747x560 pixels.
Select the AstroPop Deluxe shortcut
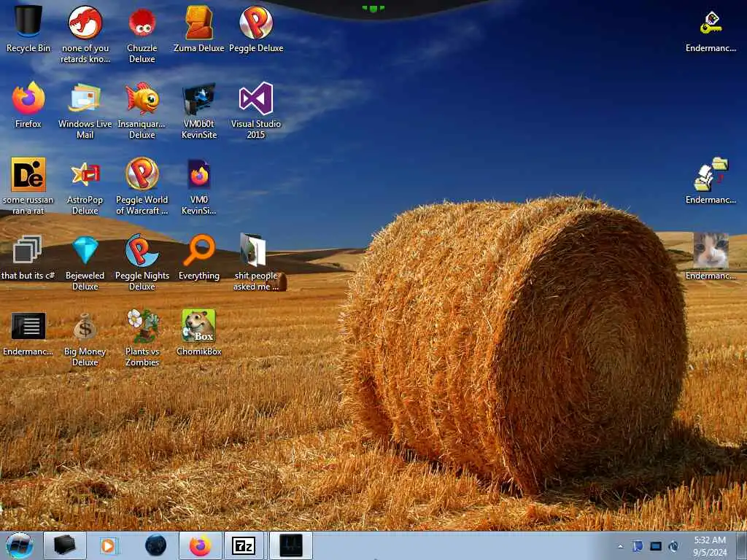pos(85,186)
